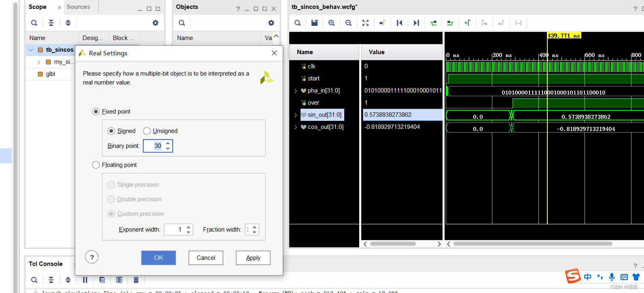Image resolution: width=644 pixels, height=293 pixels.
Task: Expand all in the Scope panel
Action: click(68, 23)
